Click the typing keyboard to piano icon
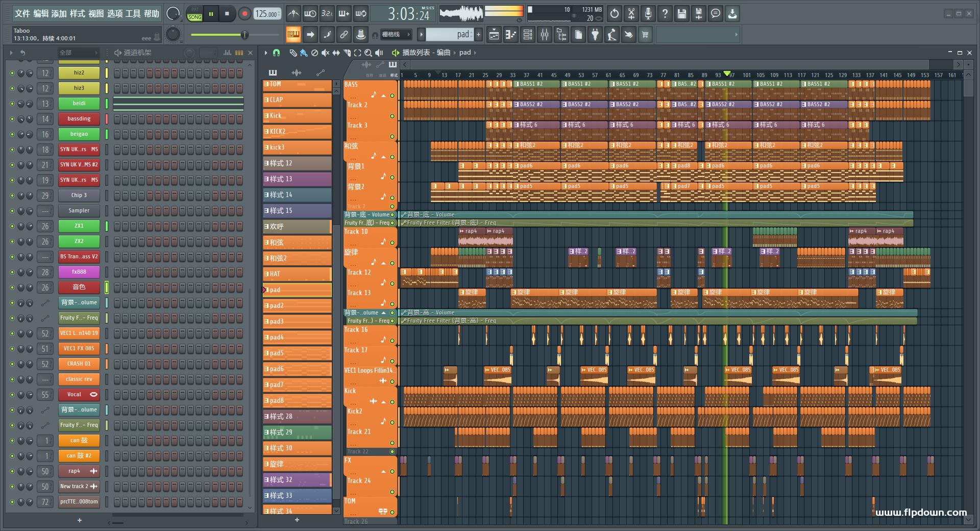 (293, 35)
